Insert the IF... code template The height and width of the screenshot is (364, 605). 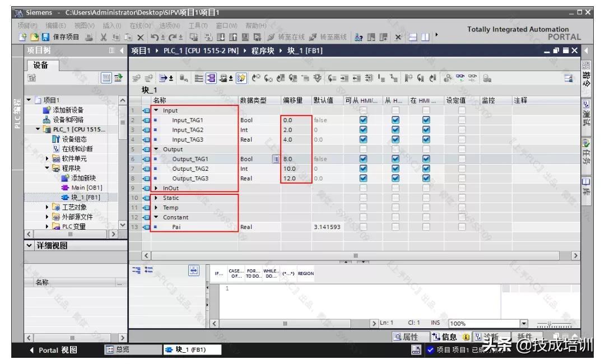(x=219, y=273)
